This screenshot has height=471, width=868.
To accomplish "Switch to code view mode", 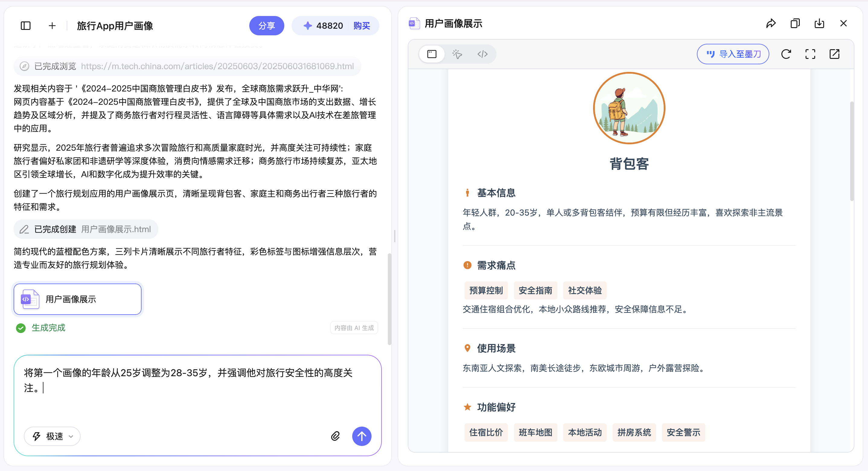I will pyautogui.click(x=482, y=54).
